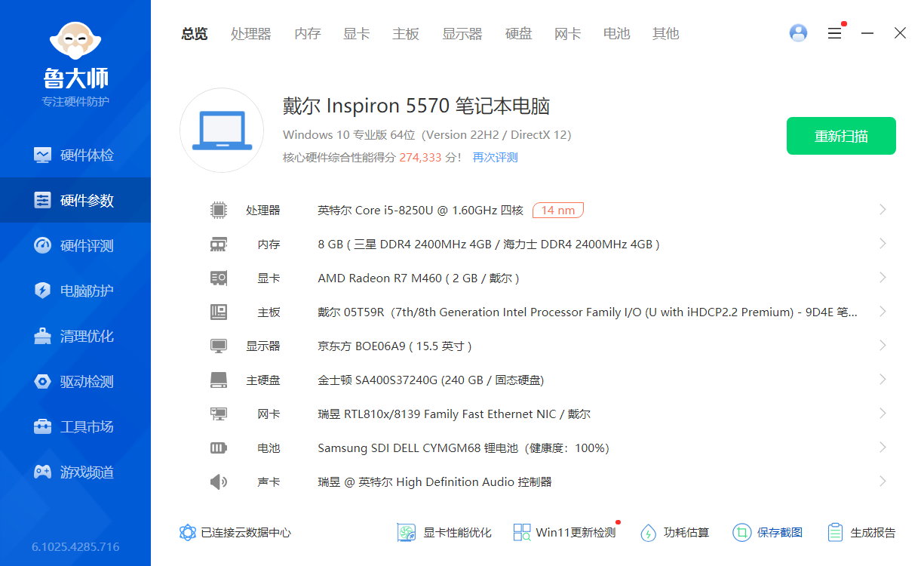This screenshot has width=924, height=566.
Task: Switch to the top 电池 tab
Action: pos(617,33)
